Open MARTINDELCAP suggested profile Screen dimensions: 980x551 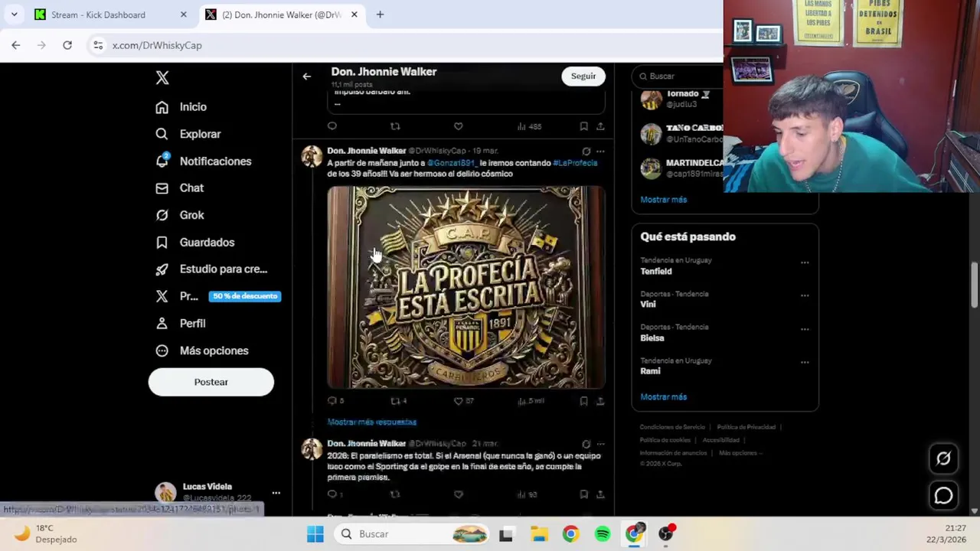click(681, 168)
